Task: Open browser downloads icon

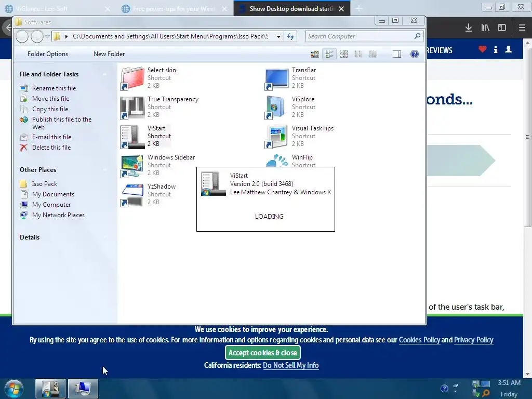Action: coord(469,28)
